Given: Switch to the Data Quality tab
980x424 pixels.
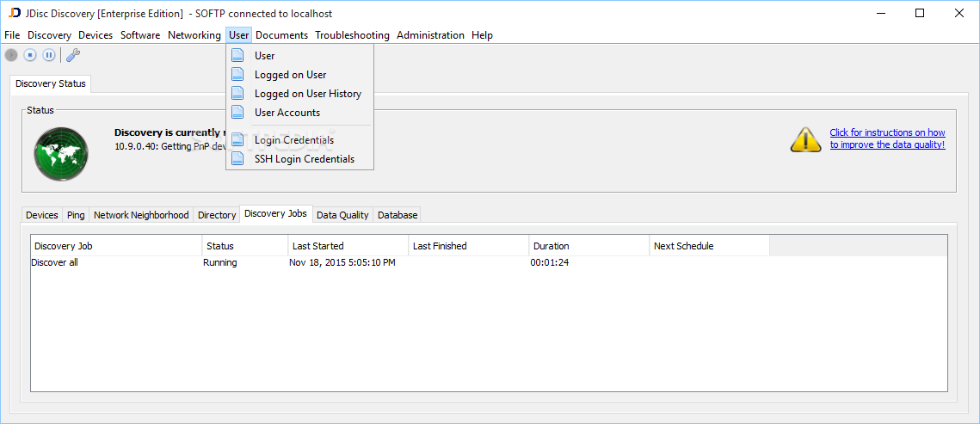Looking at the screenshot, I should pyautogui.click(x=342, y=215).
